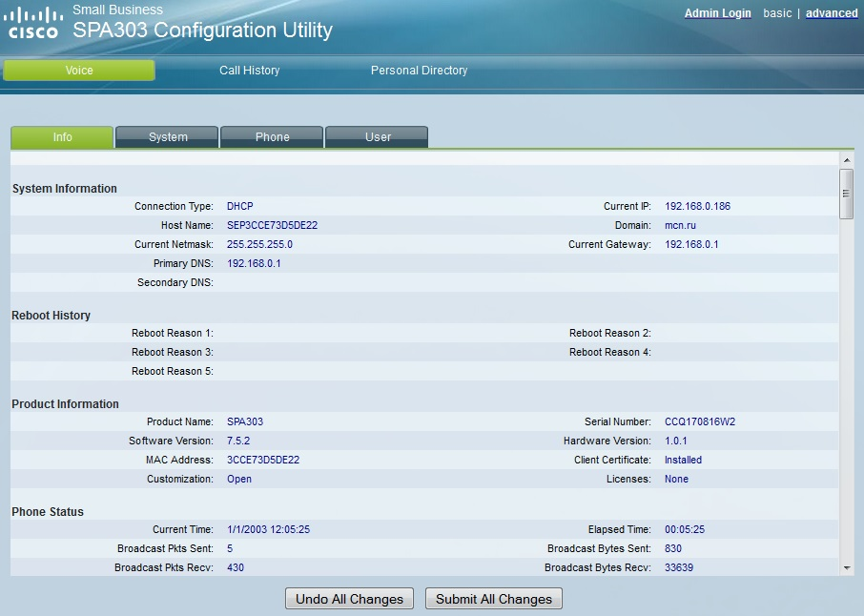Click Undo All Changes button
Image resolution: width=864 pixels, height=616 pixels.
[x=349, y=599]
